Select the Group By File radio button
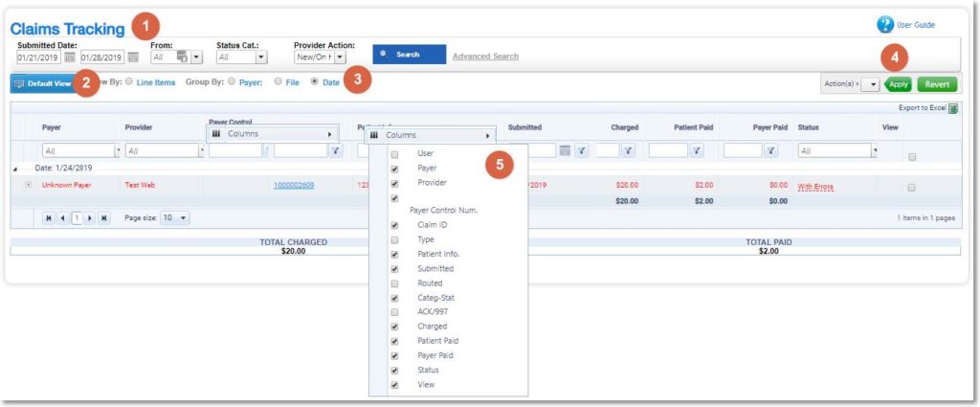Image resolution: width=980 pixels, height=407 pixels. [x=278, y=82]
